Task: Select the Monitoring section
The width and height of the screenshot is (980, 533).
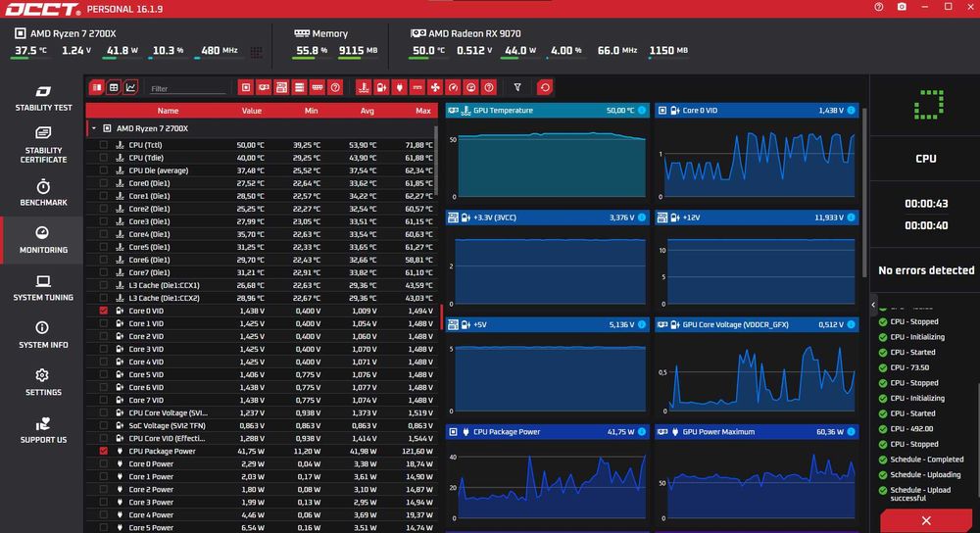Action: tap(43, 241)
